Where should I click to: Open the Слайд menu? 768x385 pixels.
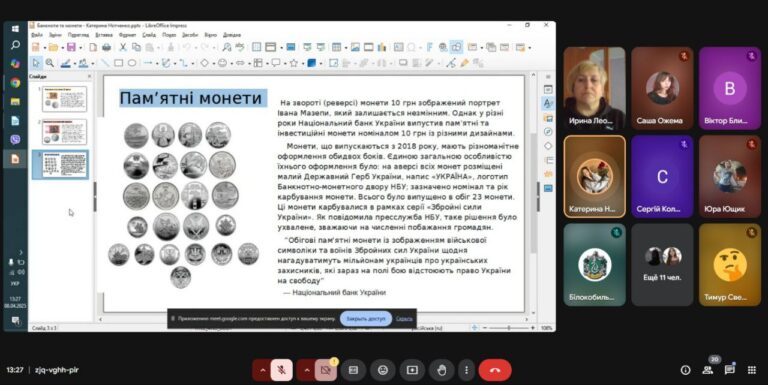click(x=149, y=35)
